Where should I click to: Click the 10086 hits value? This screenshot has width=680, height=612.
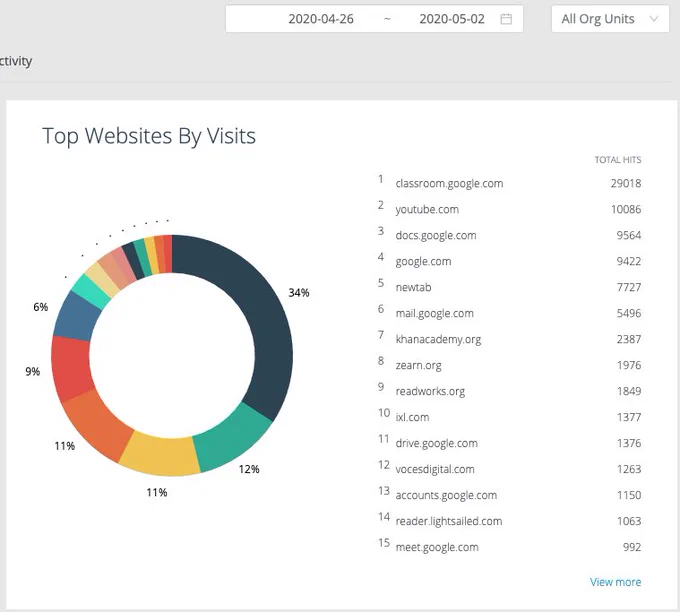626,209
